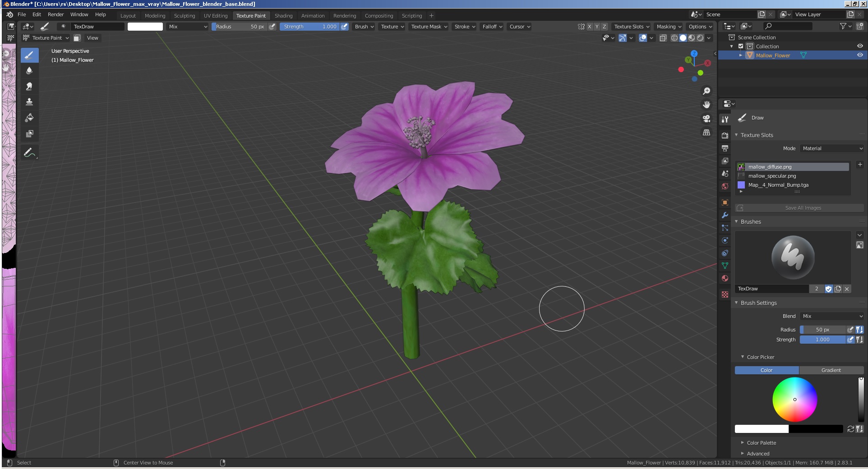Click the viewport pan hand icon
Viewport: 868px width, 469px height.
(x=706, y=105)
